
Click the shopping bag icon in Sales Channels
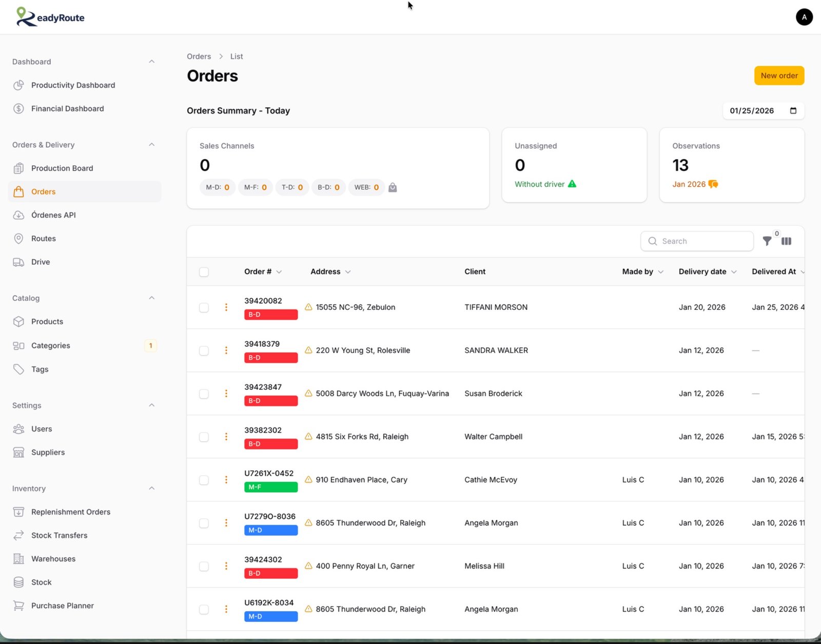click(x=393, y=187)
